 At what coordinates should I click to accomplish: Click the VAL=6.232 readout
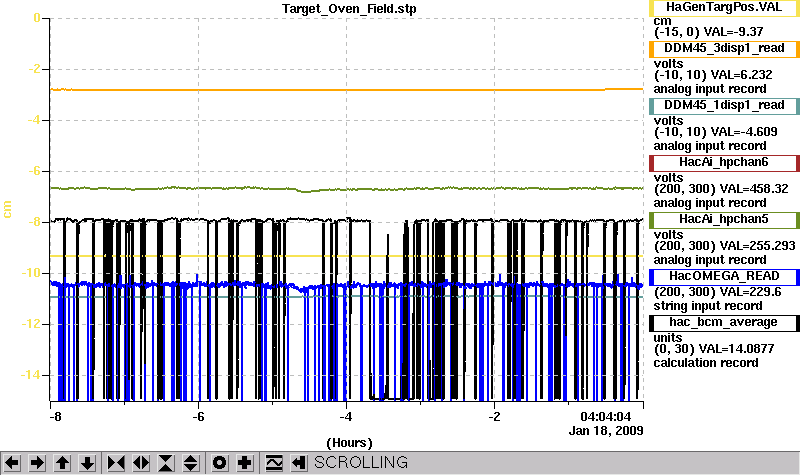coord(741,75)
